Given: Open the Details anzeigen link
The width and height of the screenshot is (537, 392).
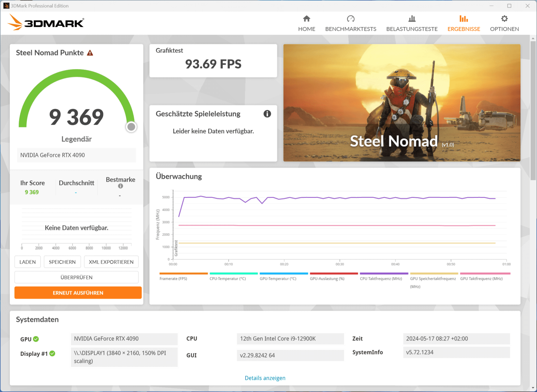Looking at the screenshot, I should [x=265, y=378].
